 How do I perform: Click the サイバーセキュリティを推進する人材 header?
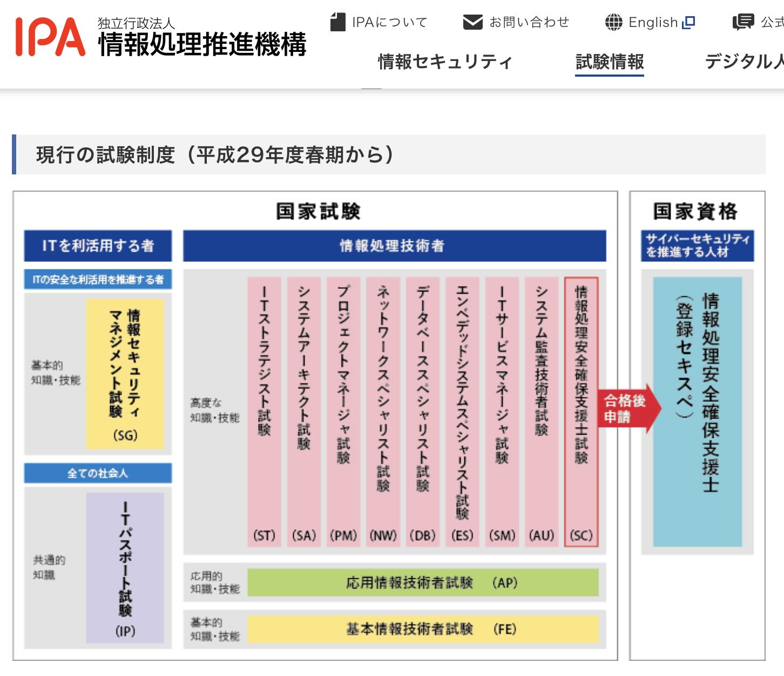[x=698, y=246]
